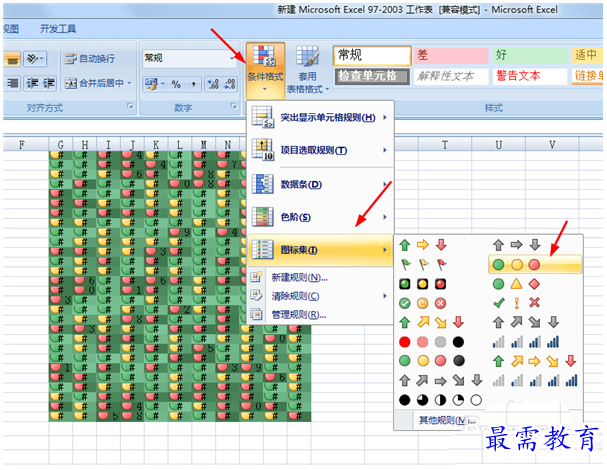Screen dimensions: 607x470
Task: Select 3 arrows colored icon set
Action: click(423, 245)
